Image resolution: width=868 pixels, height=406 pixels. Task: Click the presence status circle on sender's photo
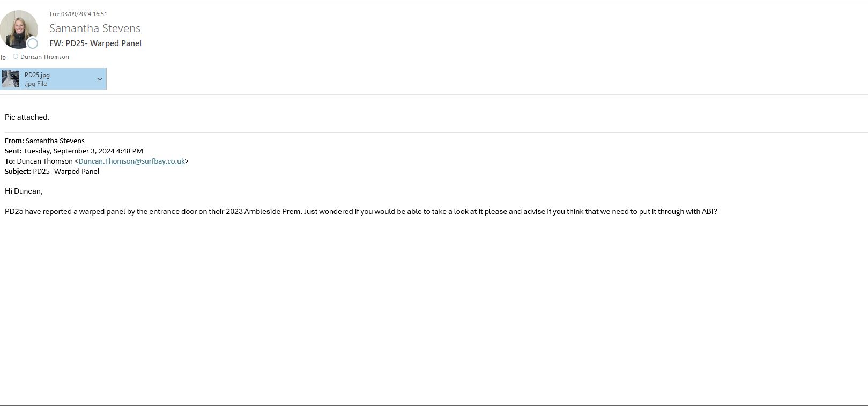(33, 43)
